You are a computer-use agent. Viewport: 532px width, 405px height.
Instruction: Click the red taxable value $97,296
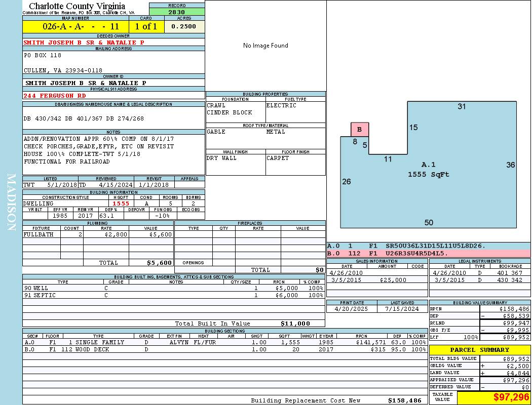click(493, 397)
